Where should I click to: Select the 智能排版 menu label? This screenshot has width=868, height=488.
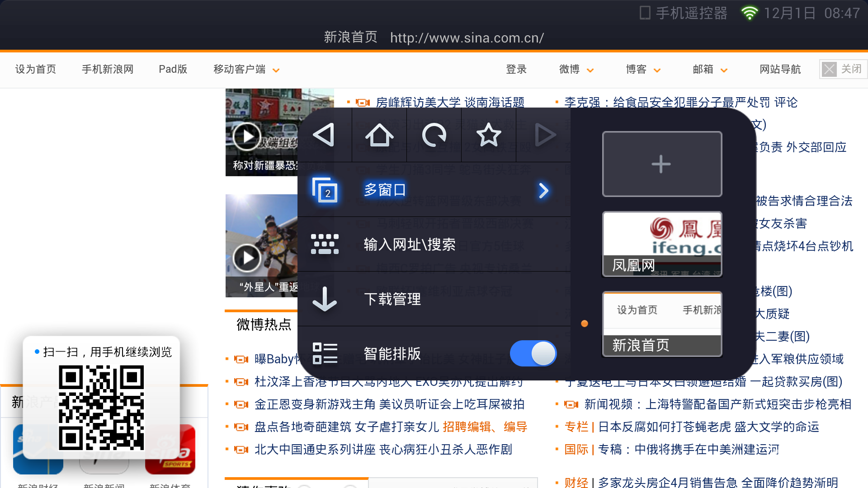point(392,353)
